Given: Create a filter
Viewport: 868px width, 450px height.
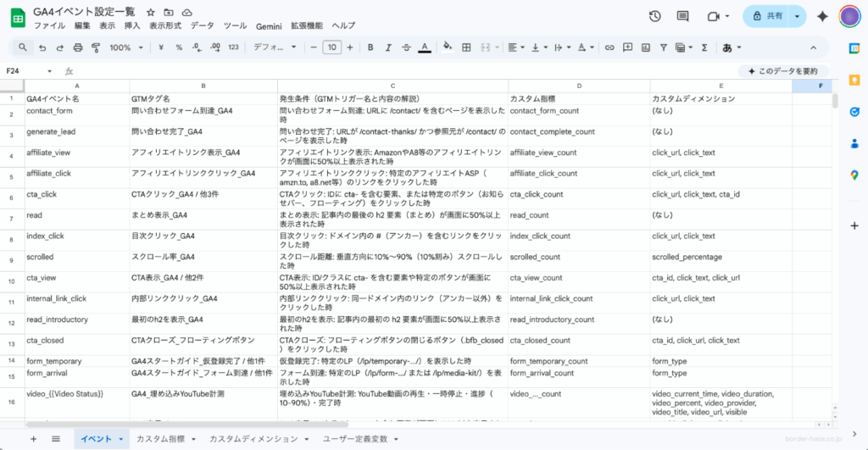Looking at the screenshot, I should pyautogui.click(x=663, y=47).
